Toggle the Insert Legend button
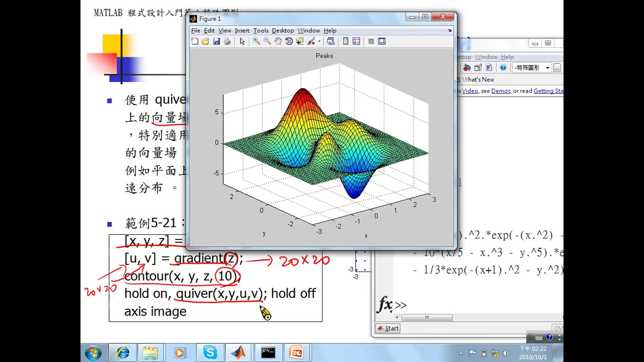This screenshot has height=362, width=644. pos(356,41)
